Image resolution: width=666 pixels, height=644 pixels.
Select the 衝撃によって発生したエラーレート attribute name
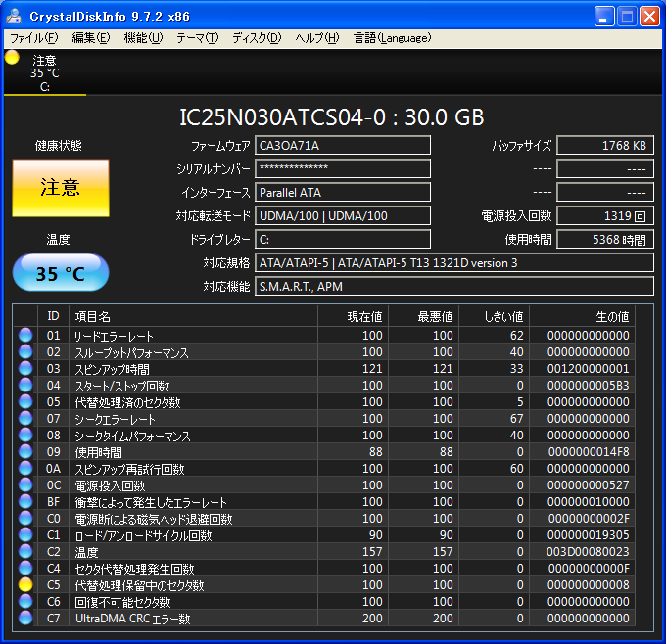point(151,502)
